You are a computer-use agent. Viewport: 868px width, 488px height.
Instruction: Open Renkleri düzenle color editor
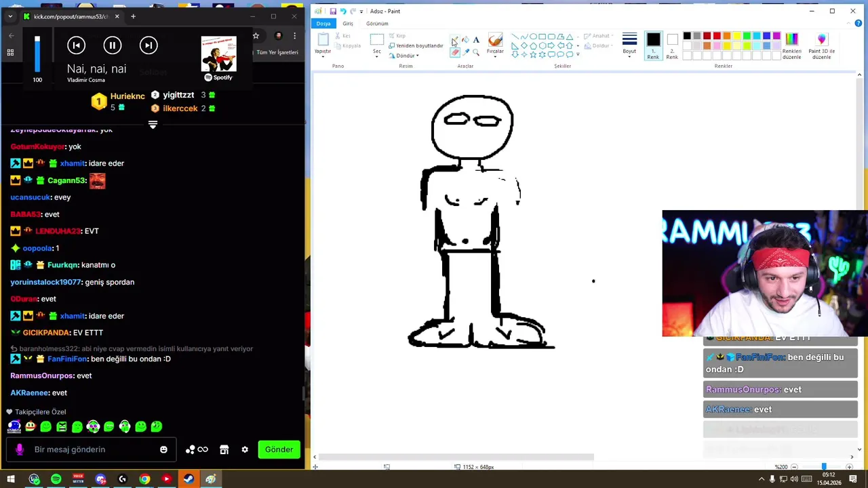click(x=791, y=46)
